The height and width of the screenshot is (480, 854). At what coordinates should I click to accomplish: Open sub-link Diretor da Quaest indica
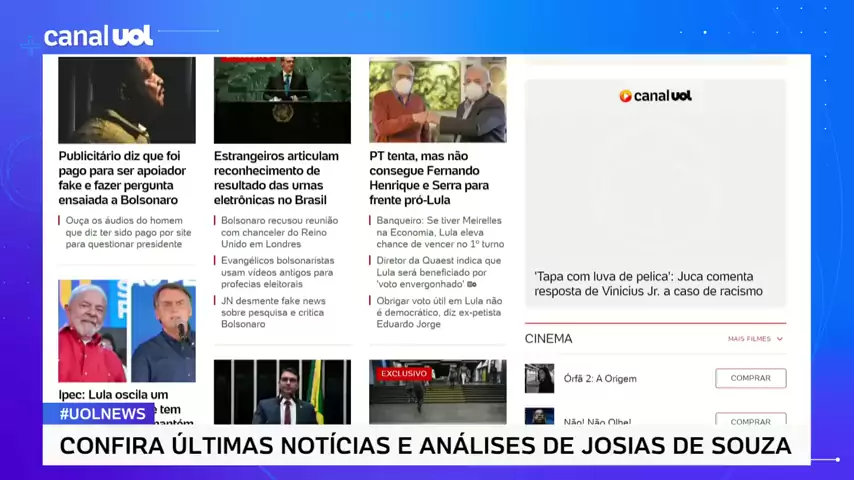pyautogui.click(x=438, y=272)
